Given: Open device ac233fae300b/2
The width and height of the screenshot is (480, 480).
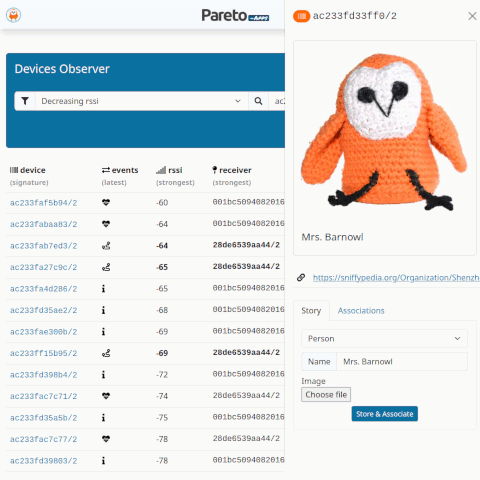Looking at the screenshot, I should click(43, 332).
